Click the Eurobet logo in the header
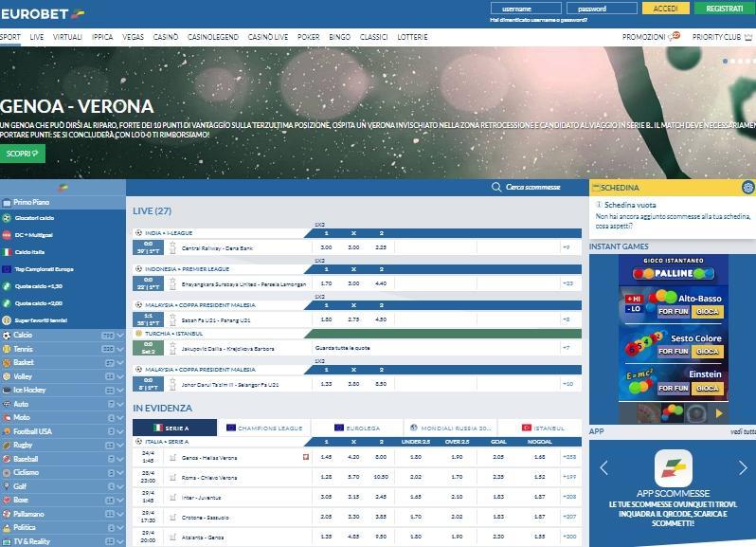 pos(43,14)
